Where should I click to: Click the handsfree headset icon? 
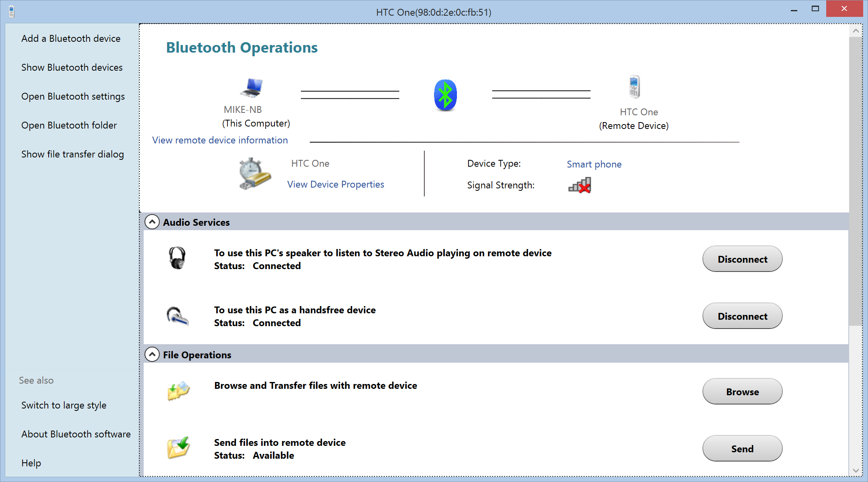click(x=177, y=316)
